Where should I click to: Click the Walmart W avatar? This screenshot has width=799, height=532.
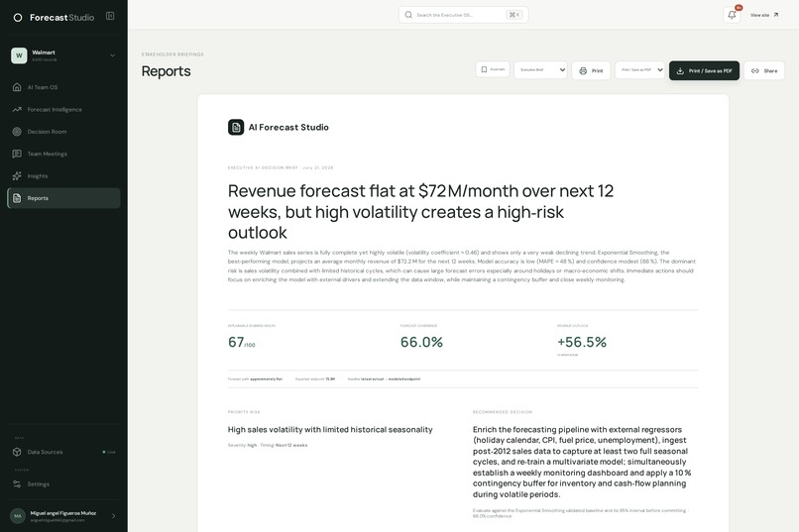(x=19, y=55)
